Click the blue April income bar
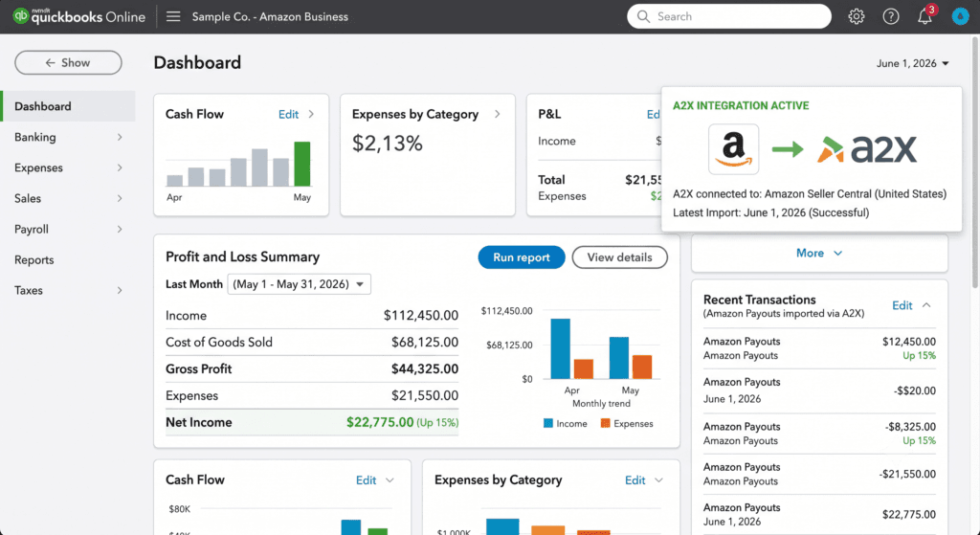This screenshot has height=535, width=980. coord(560,348)
